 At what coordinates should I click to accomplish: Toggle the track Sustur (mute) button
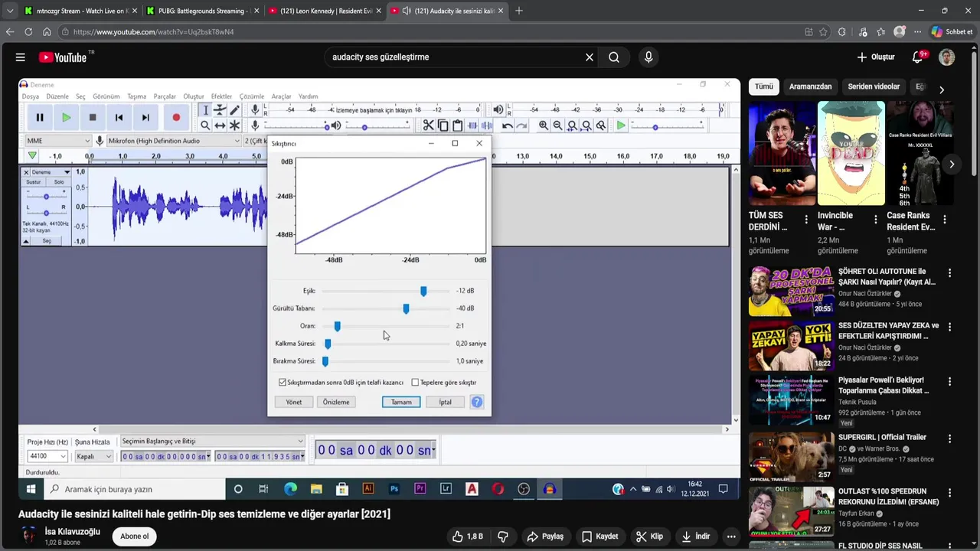[x=34, y=182]
